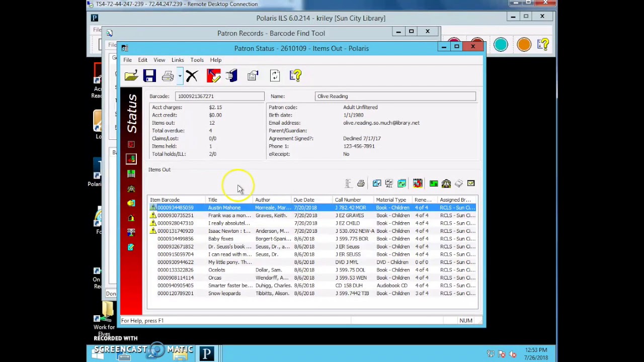Click the green bill icon in Items Out toolbar
This screenshot has height=362, width=644.
click(x=434, y=184)
